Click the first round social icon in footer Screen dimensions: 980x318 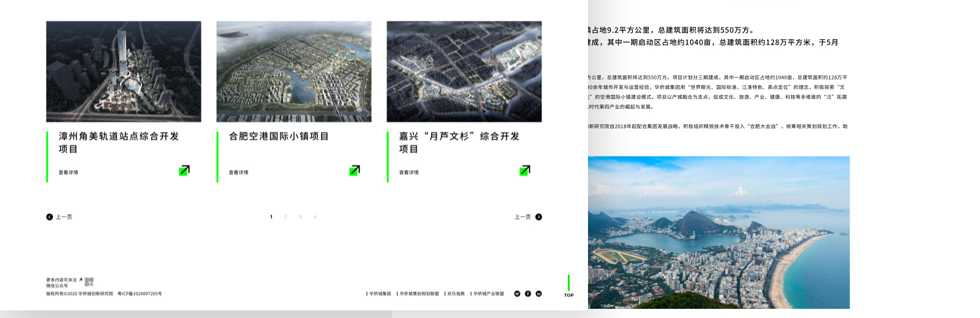point(517,294)
